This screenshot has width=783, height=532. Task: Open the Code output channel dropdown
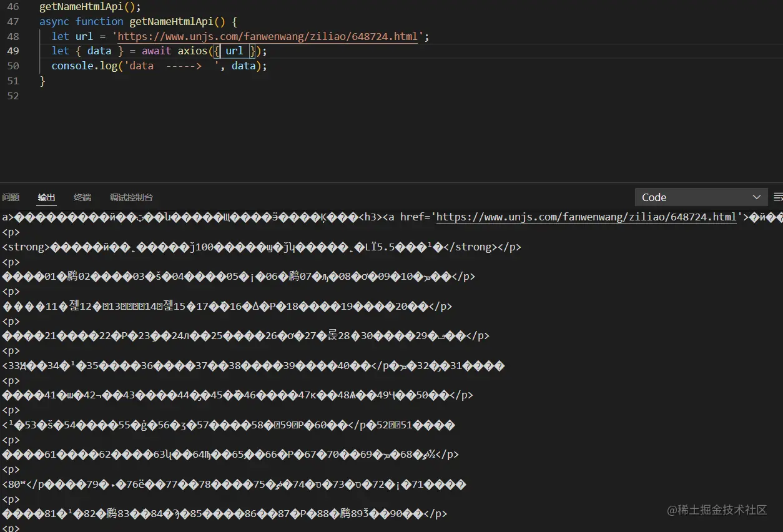coord(701,197)
